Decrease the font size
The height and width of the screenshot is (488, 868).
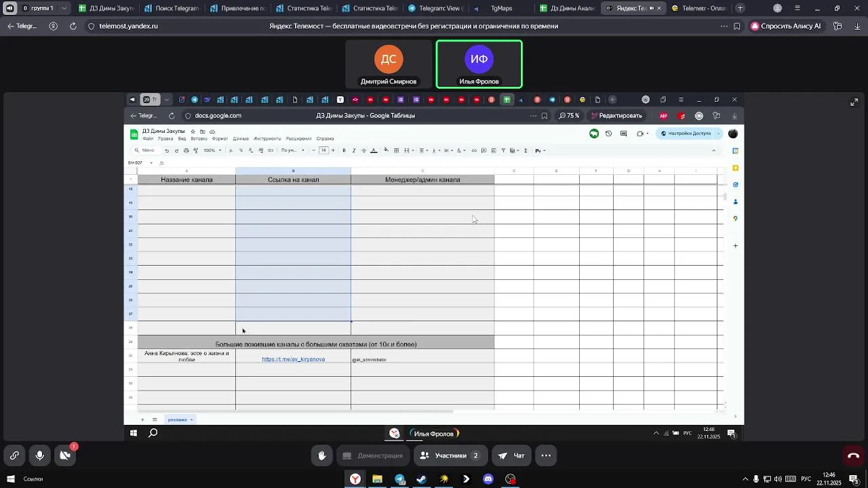pos(313,150)
